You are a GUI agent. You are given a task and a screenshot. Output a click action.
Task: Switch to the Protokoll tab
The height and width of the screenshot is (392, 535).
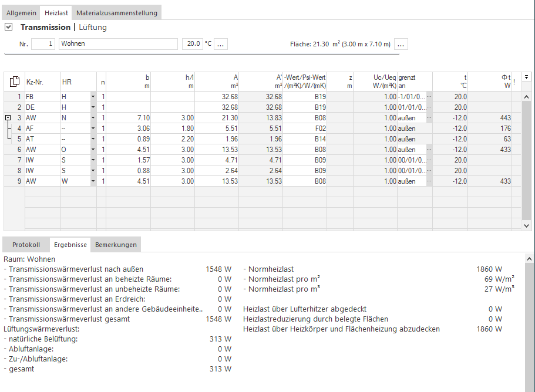(26, 245)
